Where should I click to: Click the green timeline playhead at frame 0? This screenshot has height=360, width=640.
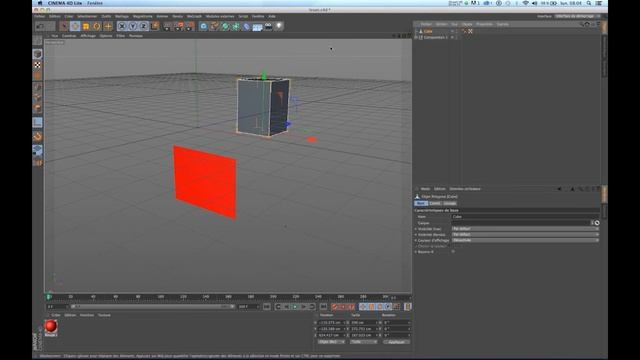click(49, 297)
